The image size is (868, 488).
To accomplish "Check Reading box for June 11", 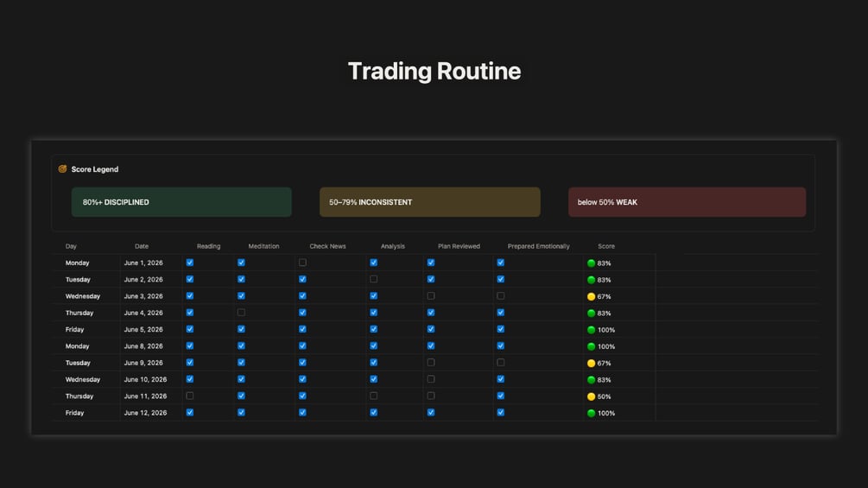I will pos(190,396).
